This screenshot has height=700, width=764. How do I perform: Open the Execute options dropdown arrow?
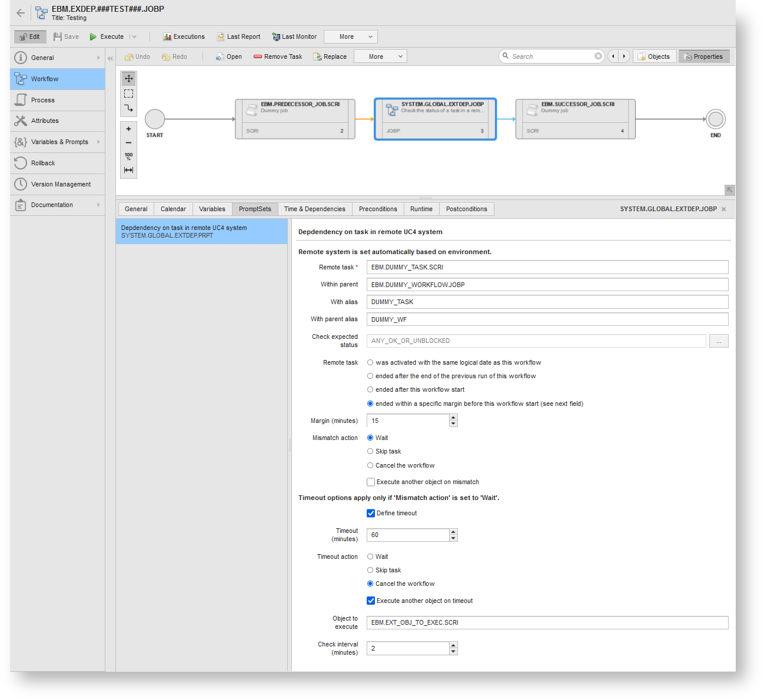coord(134,36)
